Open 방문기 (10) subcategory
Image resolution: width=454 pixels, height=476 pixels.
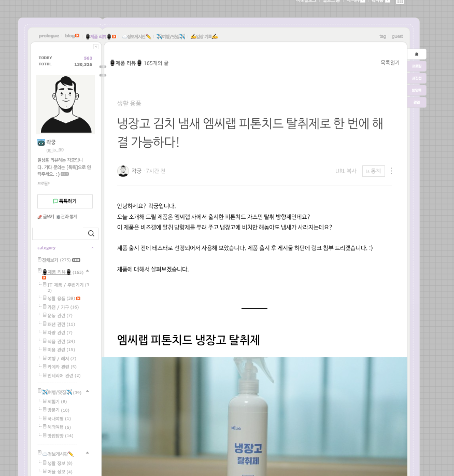click(x=58, y=410)
